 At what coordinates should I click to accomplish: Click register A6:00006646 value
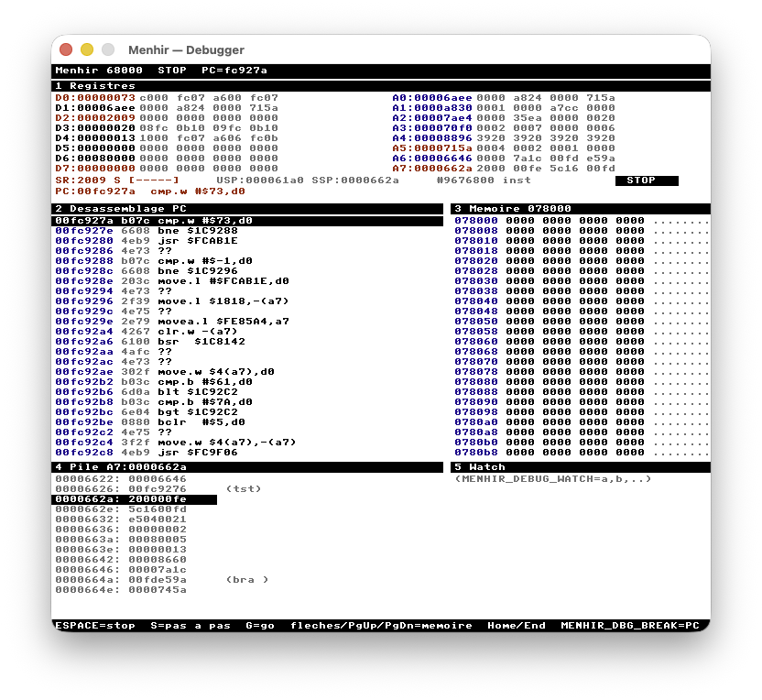point(432,159)
